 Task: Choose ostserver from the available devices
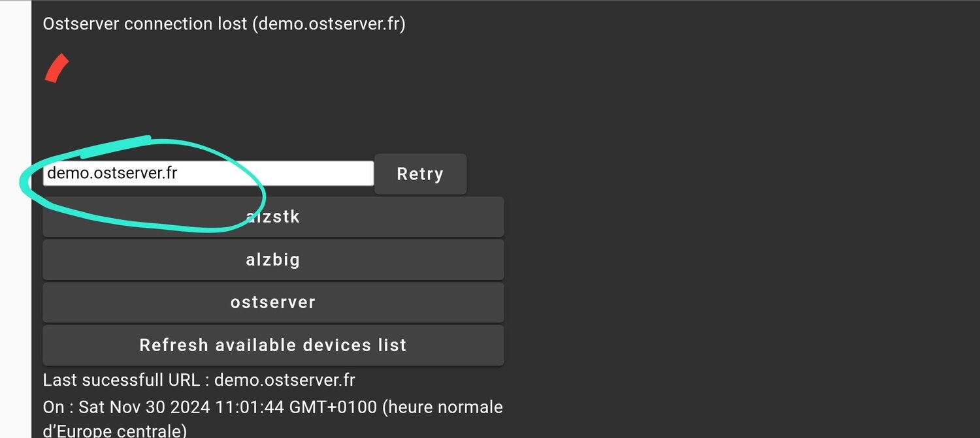pos(272,302)
